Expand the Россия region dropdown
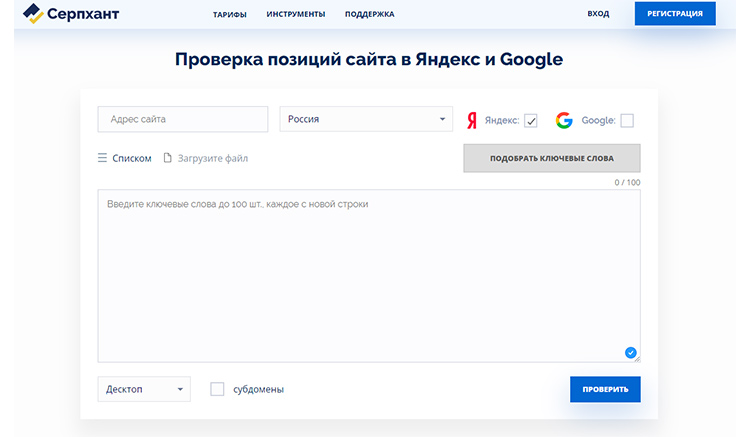The height and width of the screenshot is (437, 750). click(x=366, y=119)
